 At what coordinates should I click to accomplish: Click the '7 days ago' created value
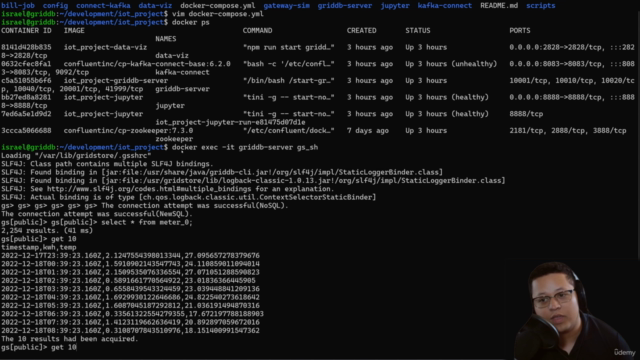(368, 131)
